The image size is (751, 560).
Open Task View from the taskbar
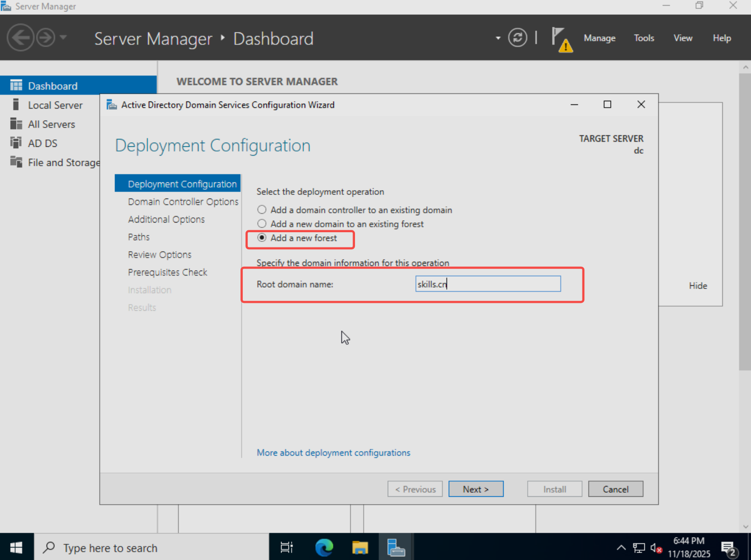[x=287, y=548]
